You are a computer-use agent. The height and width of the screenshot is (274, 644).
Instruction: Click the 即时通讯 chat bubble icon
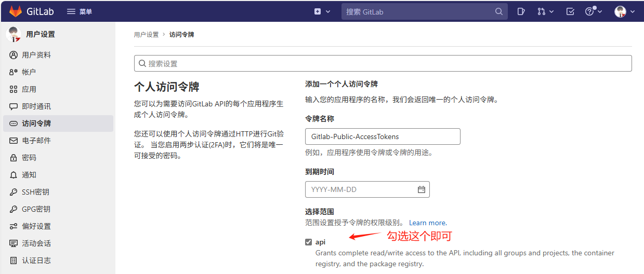14,106
